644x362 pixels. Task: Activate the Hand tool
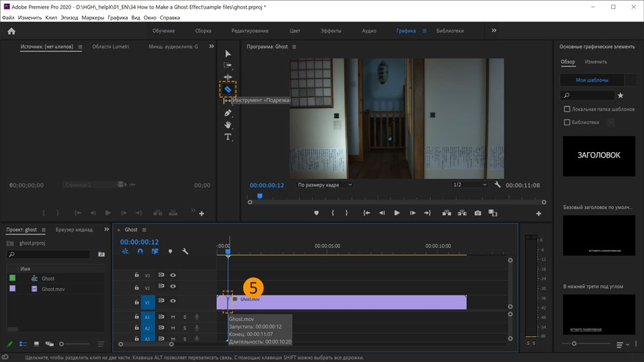pyautogui.click(x=227, y=125)
